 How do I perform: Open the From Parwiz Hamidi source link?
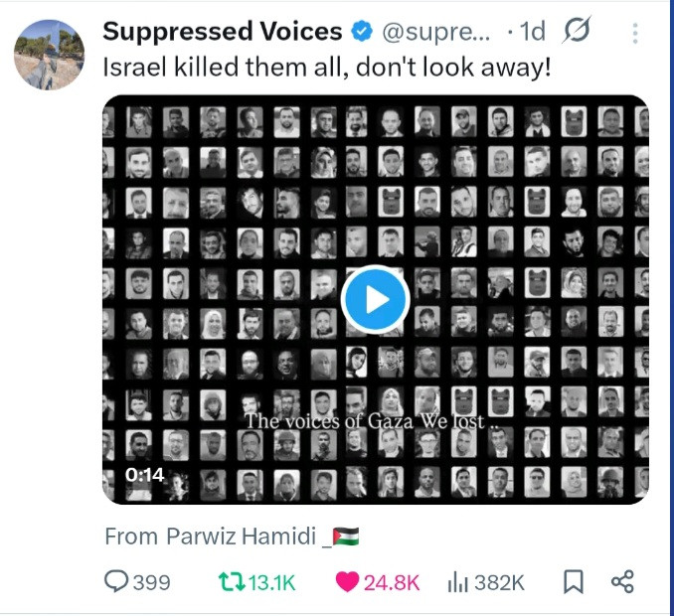[x=231, y=537]
